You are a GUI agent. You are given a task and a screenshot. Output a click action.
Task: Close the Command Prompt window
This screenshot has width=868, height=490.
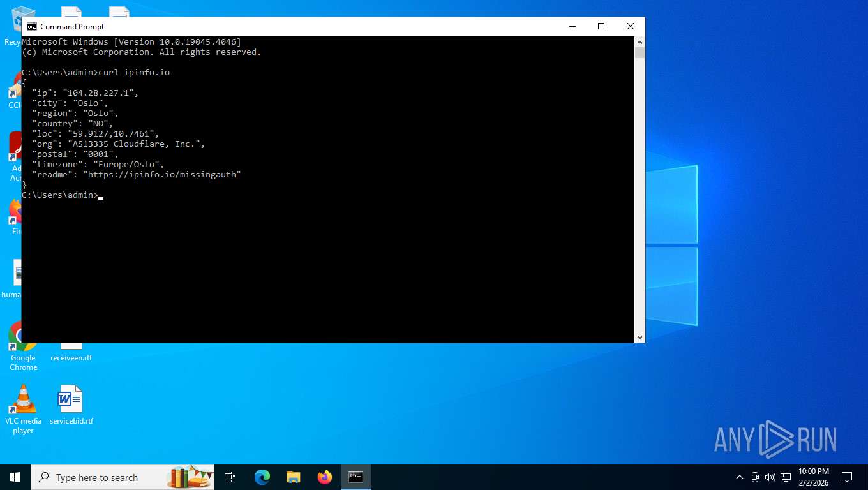pyautogui.click(x=631, y=26)
